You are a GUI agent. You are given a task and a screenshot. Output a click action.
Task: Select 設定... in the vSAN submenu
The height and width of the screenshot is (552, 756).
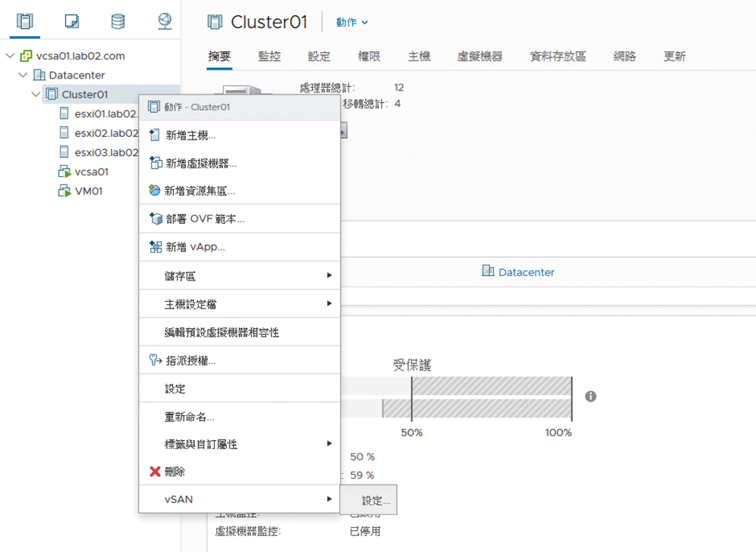tap(368, 500)
